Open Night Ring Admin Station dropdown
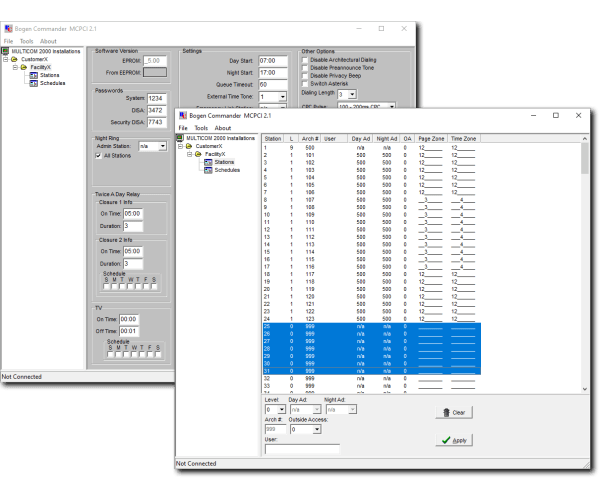 (x=163, y=146)
